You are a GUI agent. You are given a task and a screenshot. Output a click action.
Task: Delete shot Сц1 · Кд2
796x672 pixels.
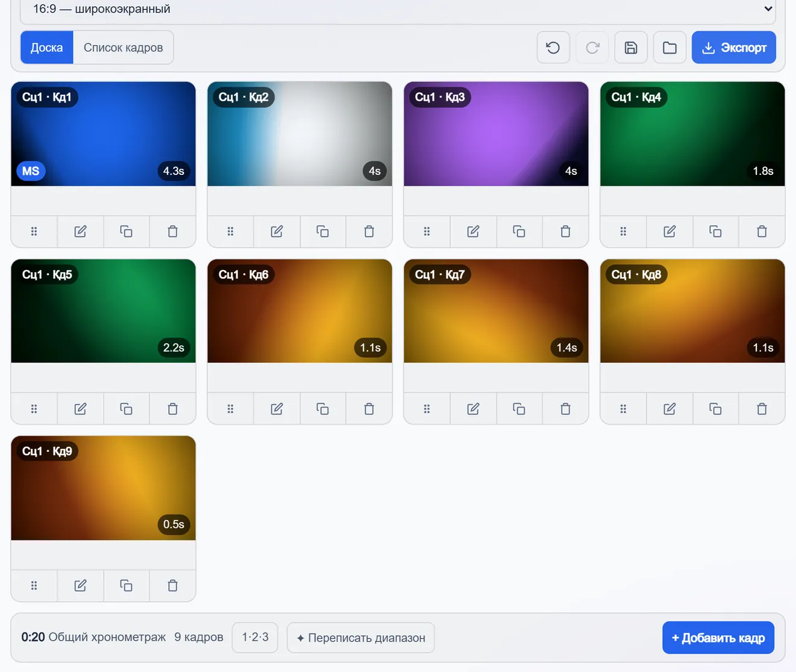369,232
